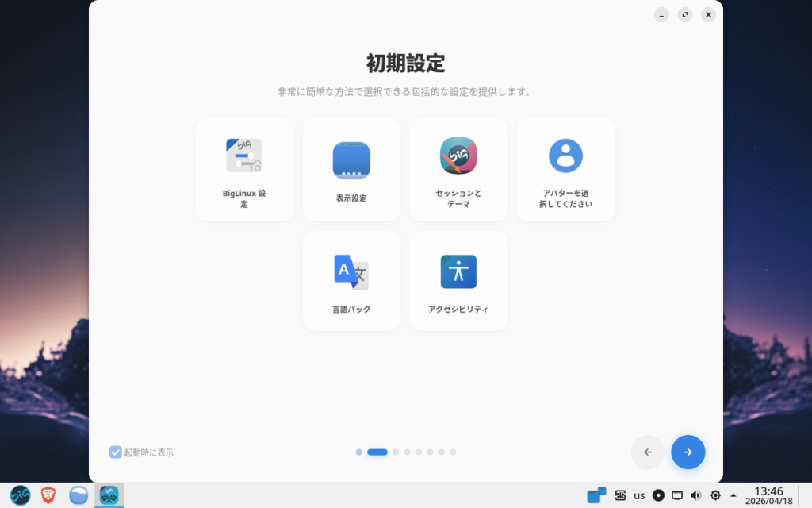Expand the hidden system tray icons arrow
This screenshot has width=812, height=508.
(733, 495)
